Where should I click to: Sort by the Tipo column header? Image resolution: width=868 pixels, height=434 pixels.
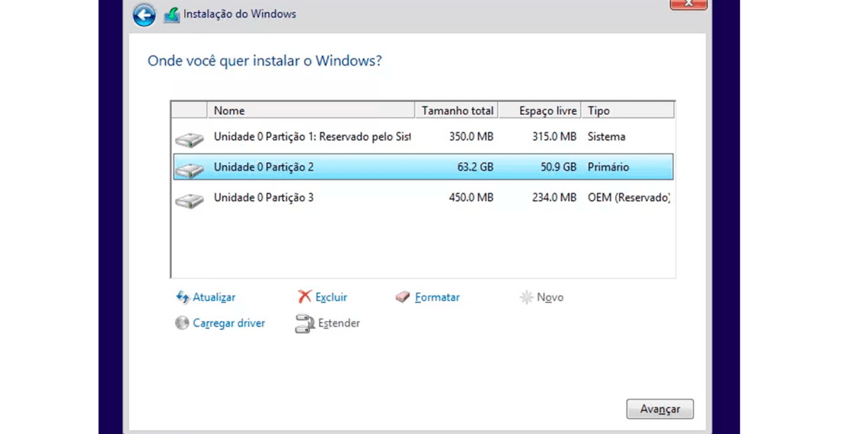tap(628, 110)
